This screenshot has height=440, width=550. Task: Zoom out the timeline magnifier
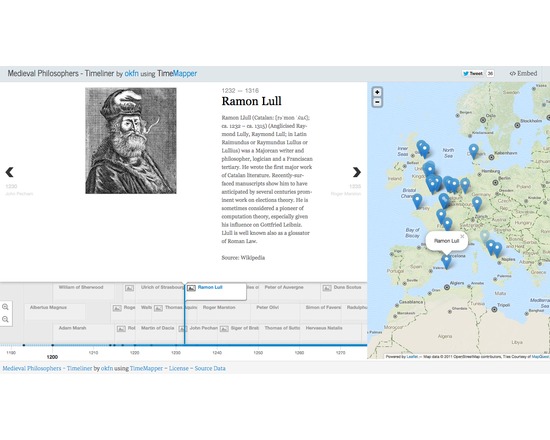5,319
